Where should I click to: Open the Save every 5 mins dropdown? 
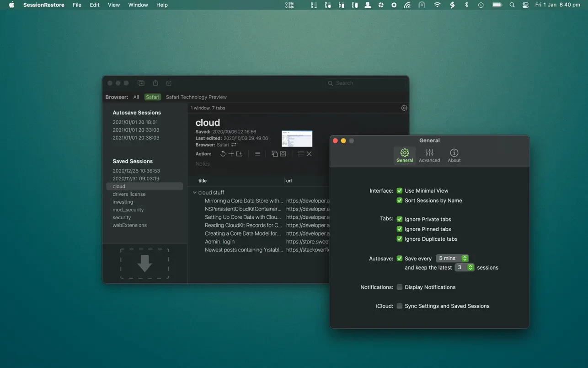point(452,258)
